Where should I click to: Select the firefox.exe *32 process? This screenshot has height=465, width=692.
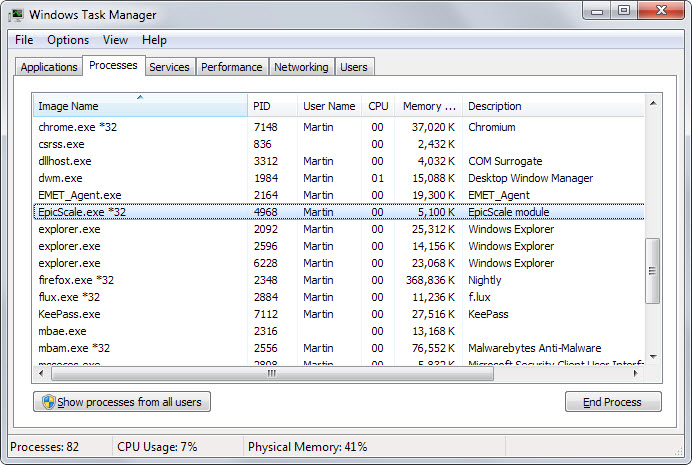coord(339,280)
